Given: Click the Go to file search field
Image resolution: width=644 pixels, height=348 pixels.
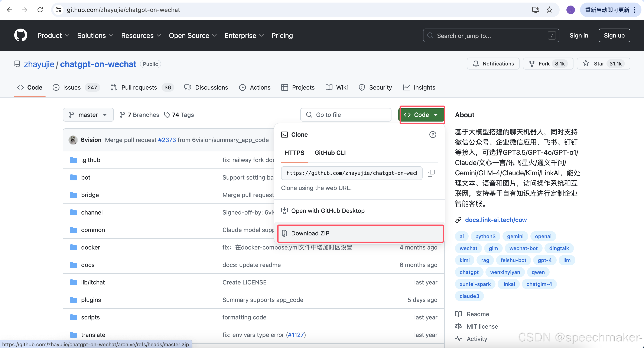Looking at the screenshot, I should pyautogui.click(x=346, y=115).
